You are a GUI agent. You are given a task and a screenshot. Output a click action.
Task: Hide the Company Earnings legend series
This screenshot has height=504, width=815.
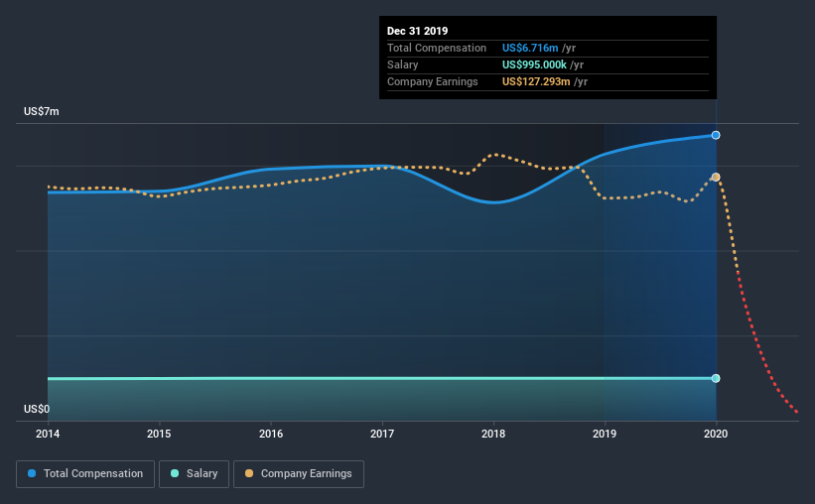[298, 474]
